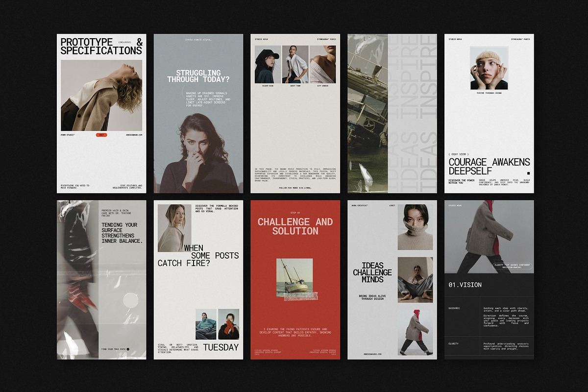Screen dimensions: 588x392
Task: Click the white circle on the Tending Your Surface card
Action: pyautogui.click(x=130, y=299)
